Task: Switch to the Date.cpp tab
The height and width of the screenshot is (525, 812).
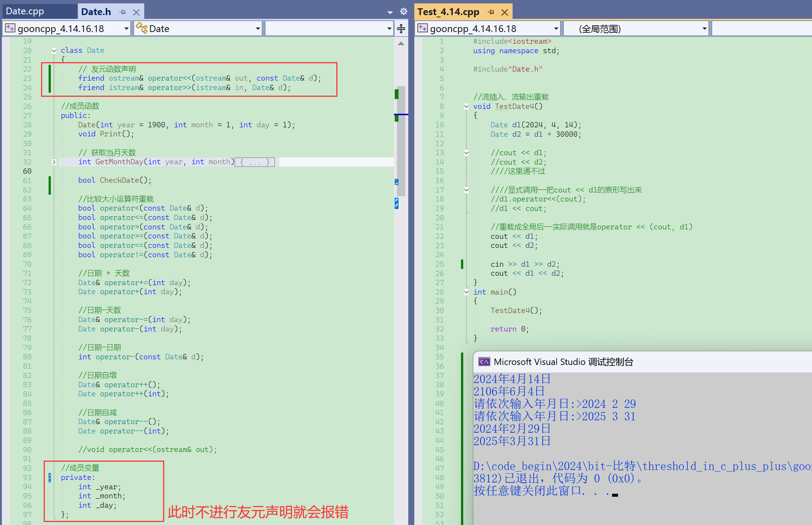Action: click(25, 11)
